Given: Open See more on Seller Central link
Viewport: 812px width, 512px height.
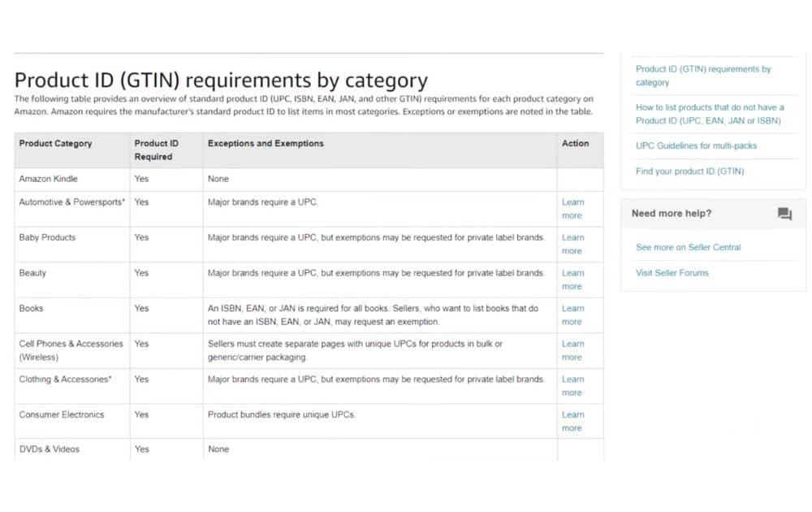Looking at the screenshot, I should pos(689,247).
